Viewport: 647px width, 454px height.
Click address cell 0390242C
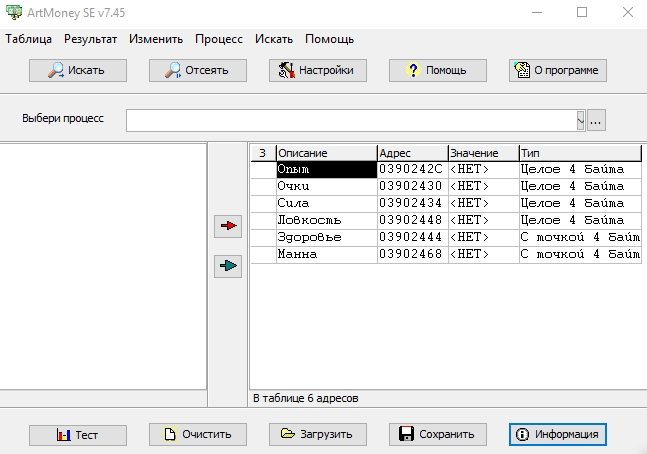(413, 170)
